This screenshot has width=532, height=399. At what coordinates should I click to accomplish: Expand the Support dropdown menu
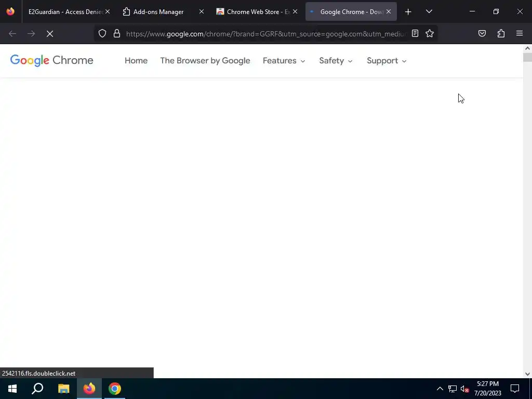pyautogui.click(x=387, y=61)
